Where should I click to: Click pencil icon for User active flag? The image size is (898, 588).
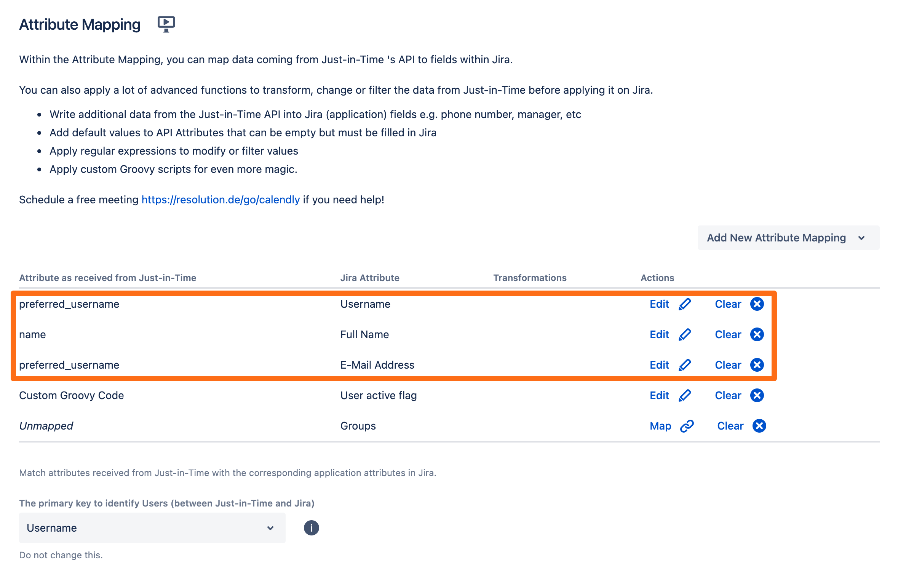(684, 395)
